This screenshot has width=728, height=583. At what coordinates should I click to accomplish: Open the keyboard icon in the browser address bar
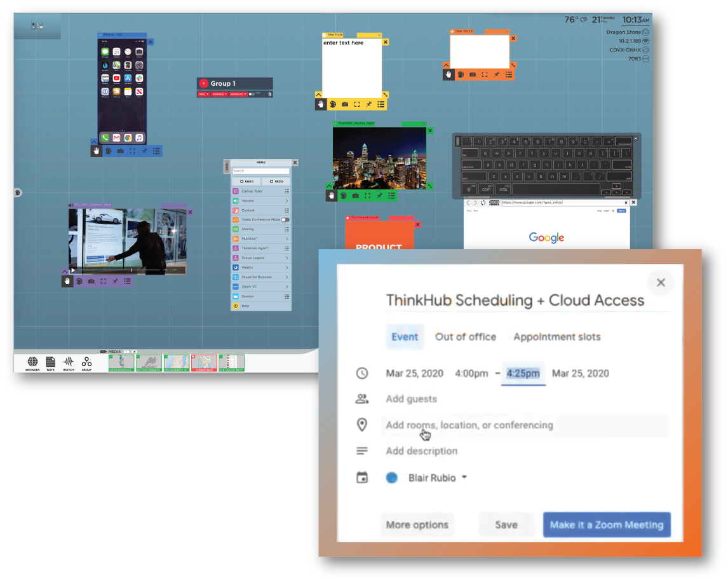click(494, 203)
